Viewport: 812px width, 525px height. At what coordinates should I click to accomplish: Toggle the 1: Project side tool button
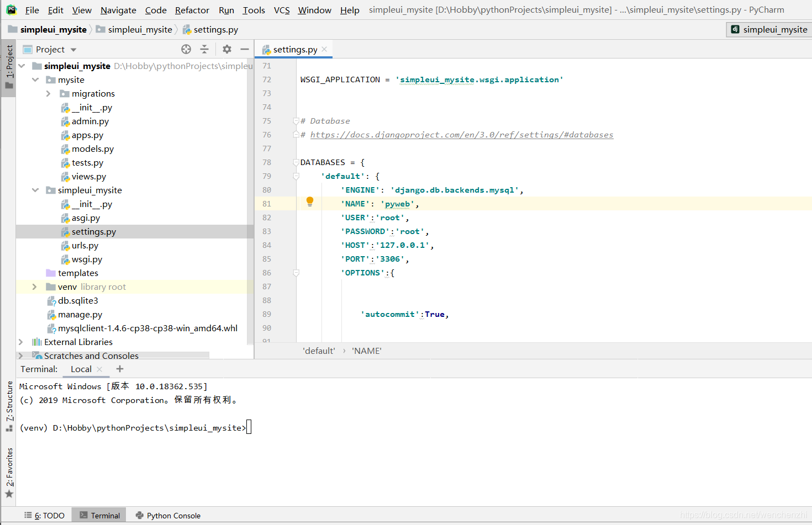pyautogui.click(x=9, y=67)
